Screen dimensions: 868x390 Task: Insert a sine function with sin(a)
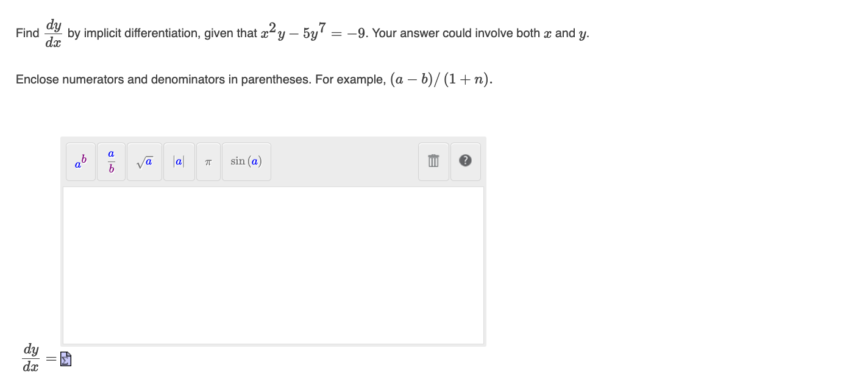click(246, 161)
